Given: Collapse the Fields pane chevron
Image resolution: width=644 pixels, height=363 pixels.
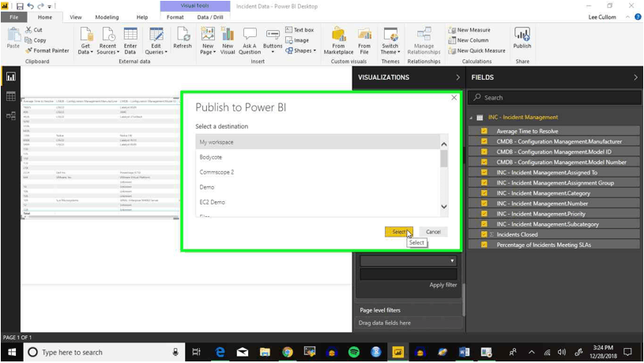Looking at the screenshot, I should click(x=636, y=77).
